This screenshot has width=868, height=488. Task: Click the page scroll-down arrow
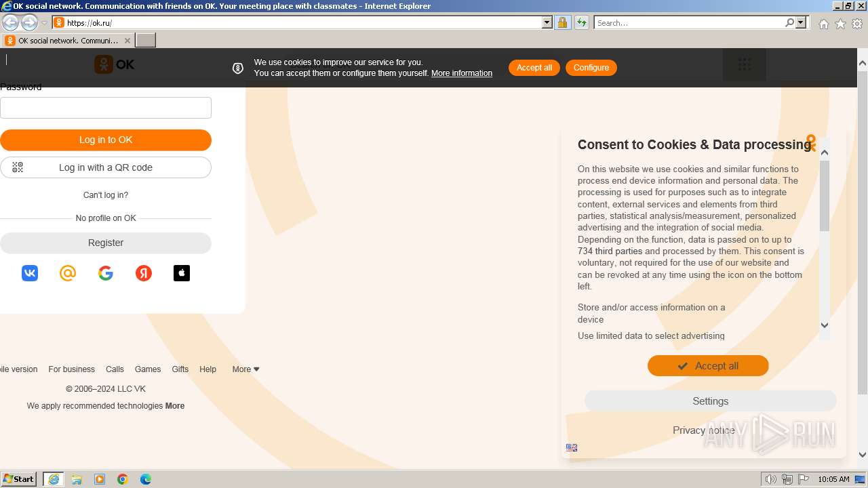[x=863, y=455]
